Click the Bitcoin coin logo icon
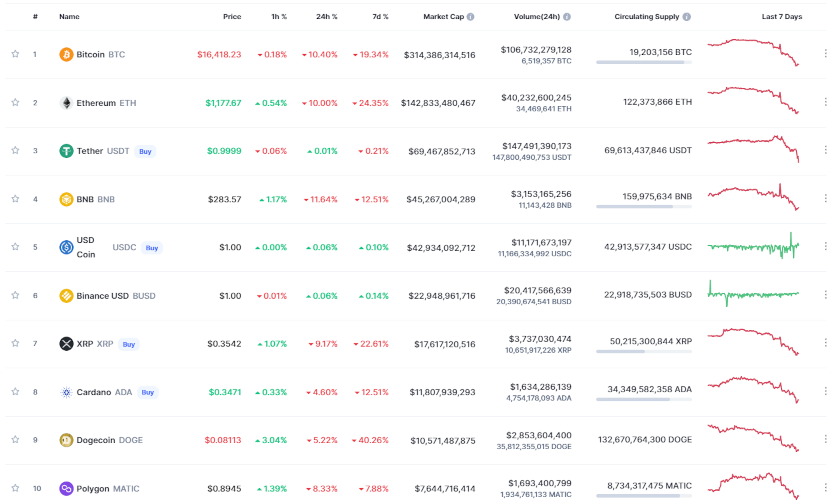The image size is (836, 503). pos(66,54)
